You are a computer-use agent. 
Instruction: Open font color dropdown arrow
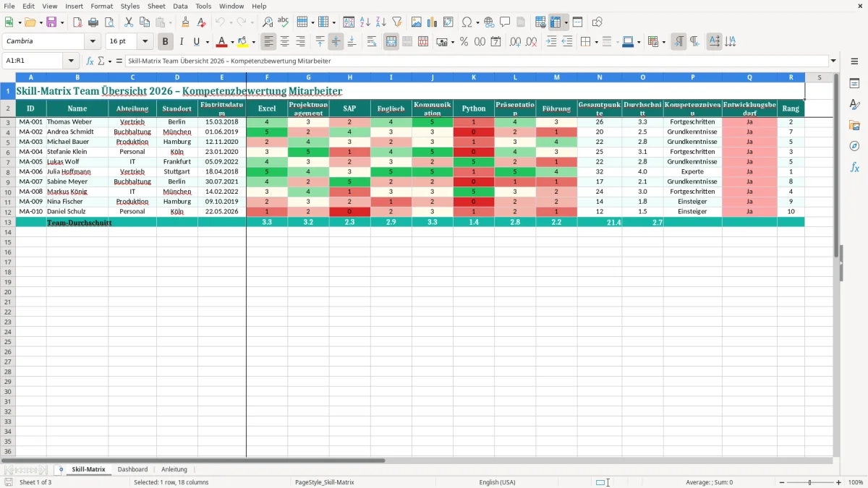232,42
